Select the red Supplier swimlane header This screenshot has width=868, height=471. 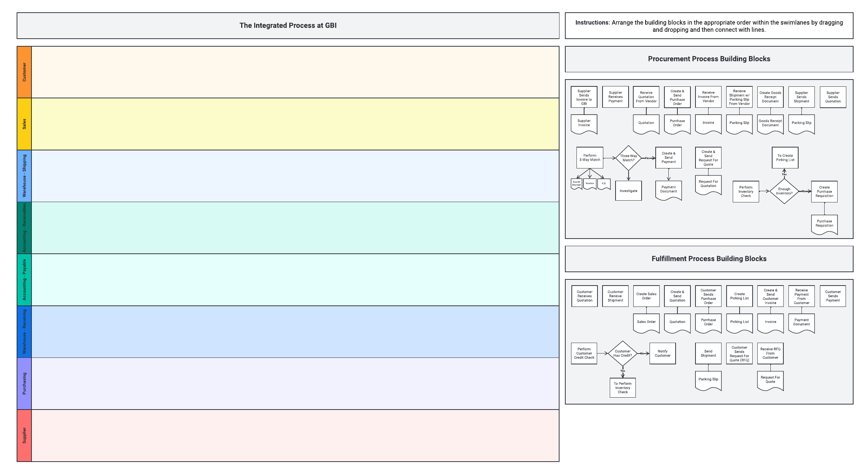(x=24, y=435)
